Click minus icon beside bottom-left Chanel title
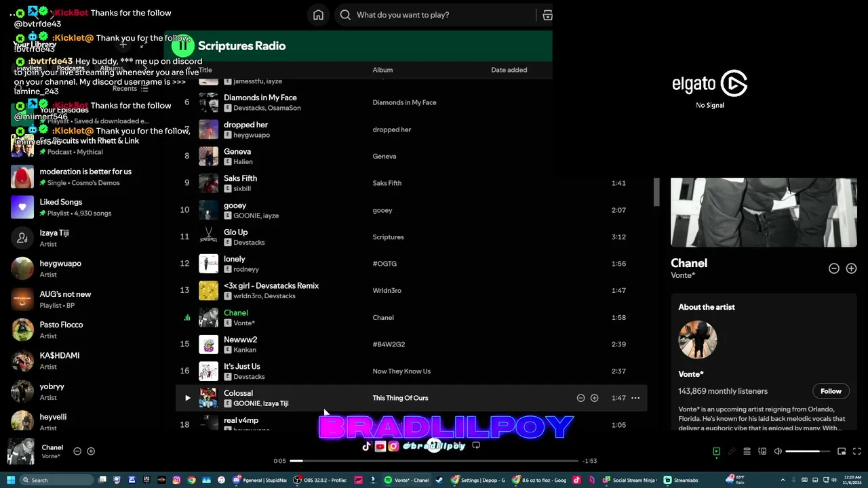This screenshot has height=488, width=868. [x=77, y=451]
